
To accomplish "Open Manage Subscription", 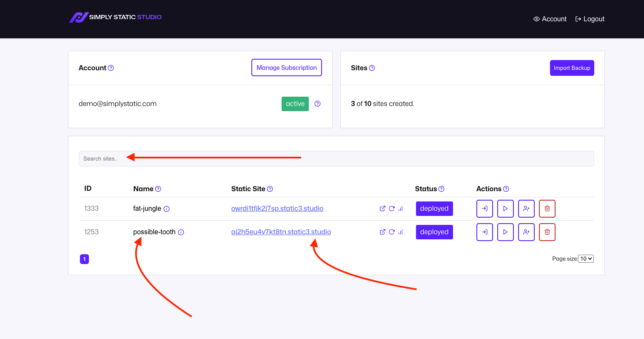I will (287, 68).
